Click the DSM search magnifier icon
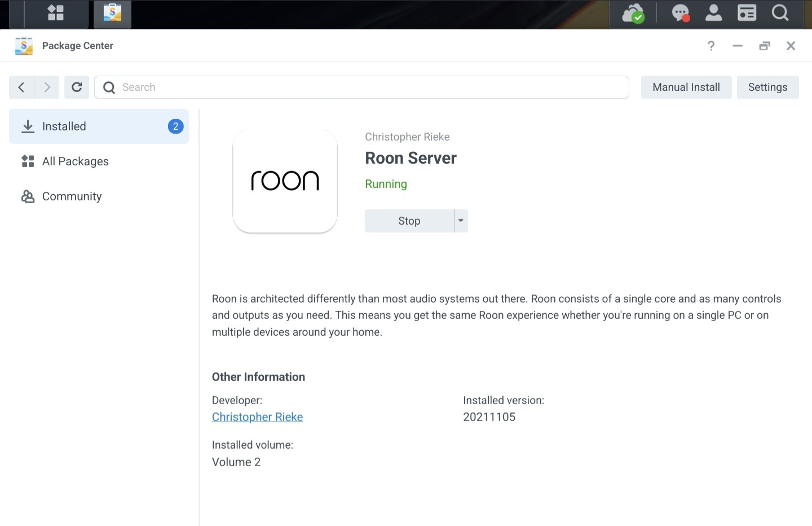This screenshot has height=526, width=812. pyautogui.click(x=780, y=14)
